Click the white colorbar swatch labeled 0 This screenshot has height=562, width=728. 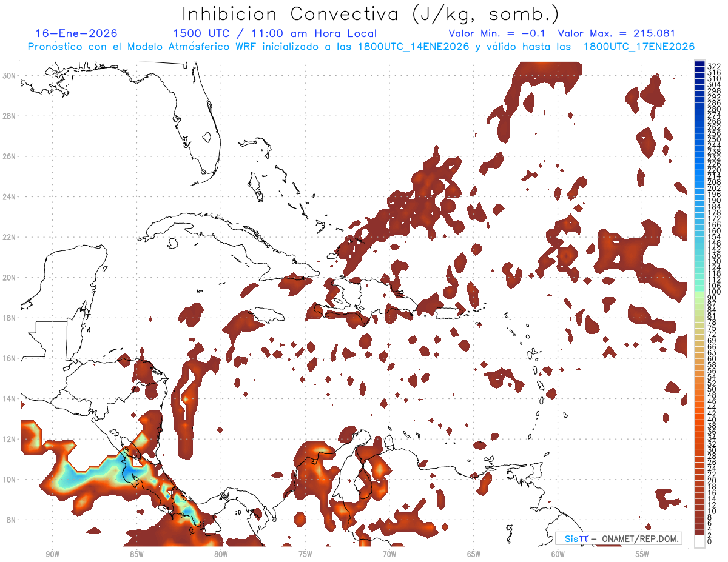[x=699, y=541]
